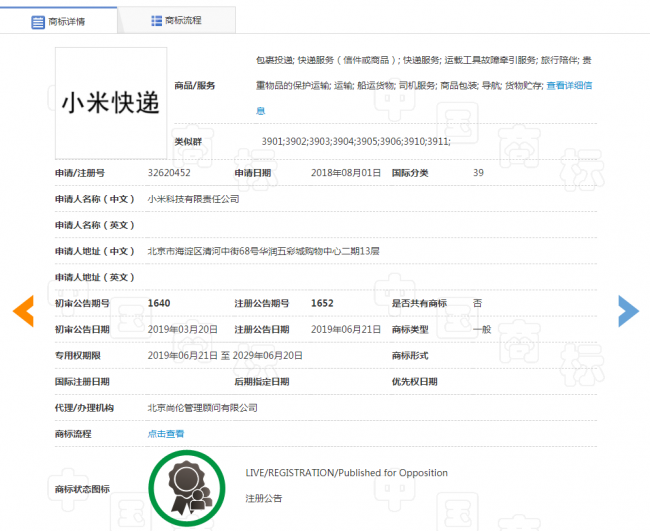This screenshot has width=650, height=531.
Task: Click the 国际注册日期 label
Action: point(82,382)
